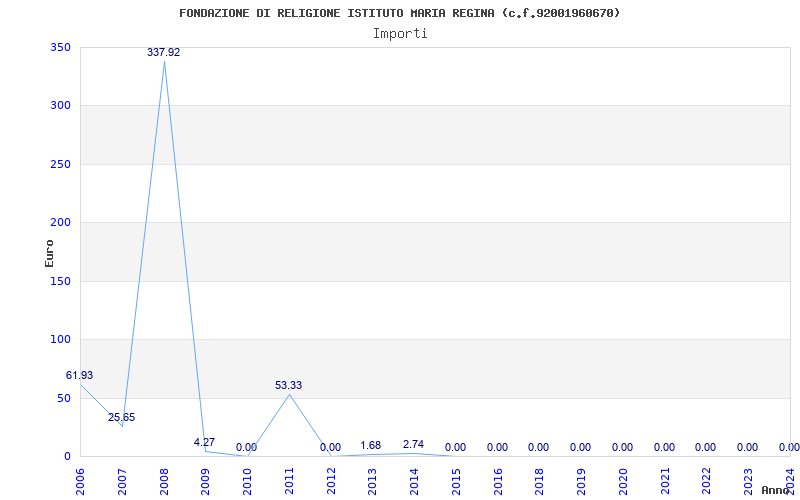Click the 0.00 label for year 2021

click(664, 447)
